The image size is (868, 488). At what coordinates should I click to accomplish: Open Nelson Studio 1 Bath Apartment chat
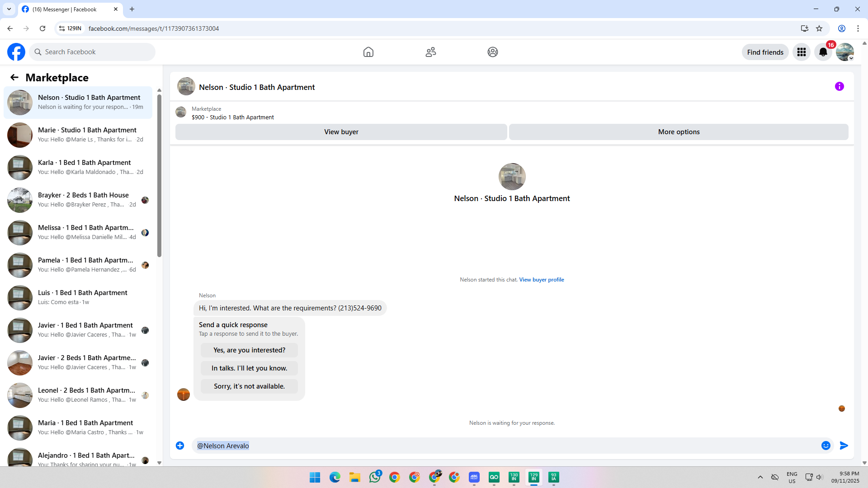(x=78, y=103)
